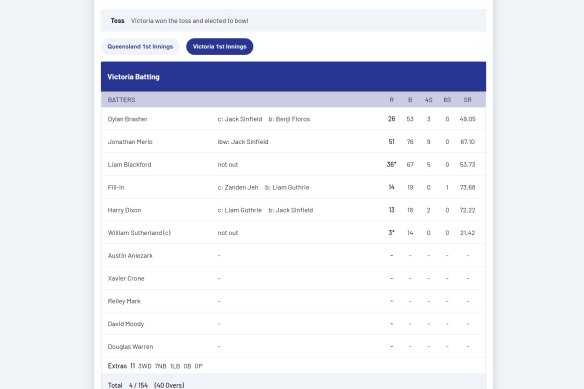Switch to Queensland 1st Innings tab

point(140,47)
